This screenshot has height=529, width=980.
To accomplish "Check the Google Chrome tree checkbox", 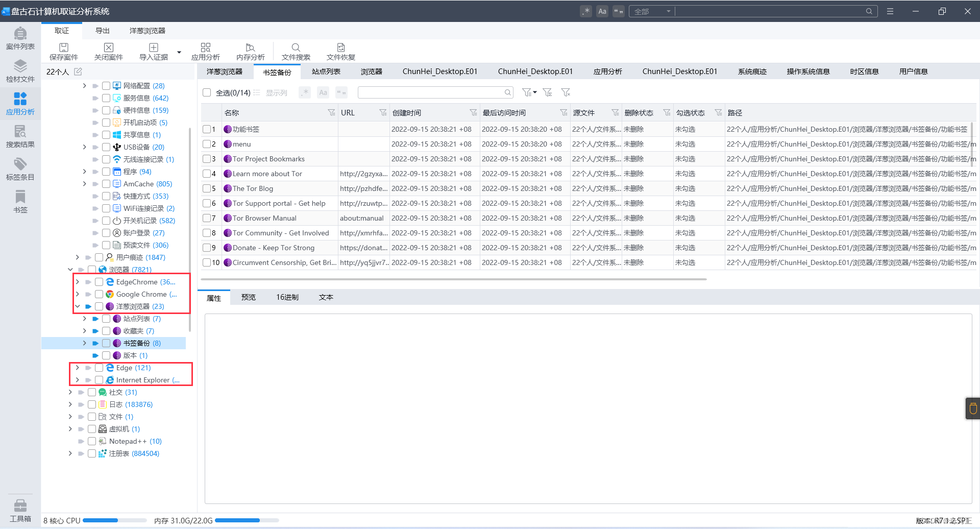I will tap(99, 294).
